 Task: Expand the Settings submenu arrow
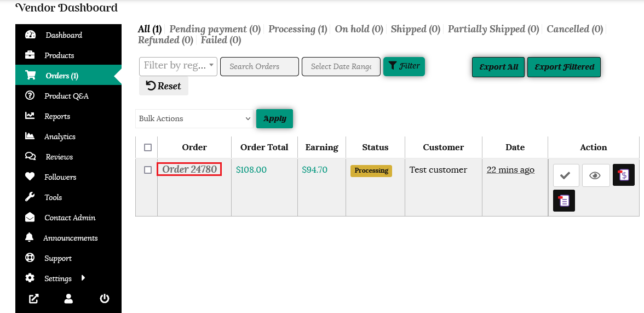coord(83,278)
